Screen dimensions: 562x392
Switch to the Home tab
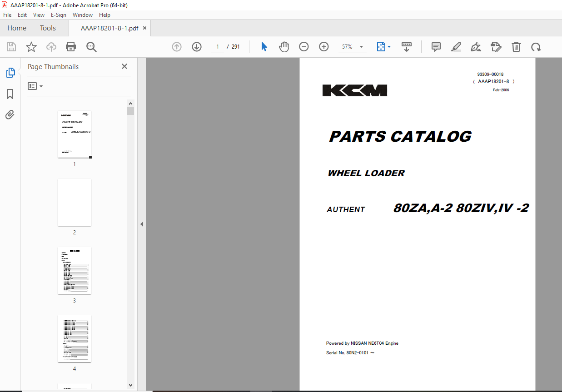(x=17, y=28)
